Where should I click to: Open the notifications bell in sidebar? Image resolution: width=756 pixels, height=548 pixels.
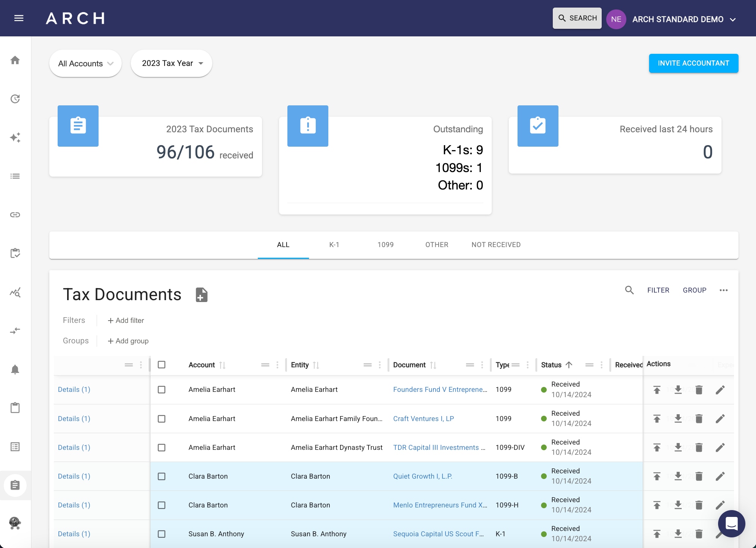point(15,369)
